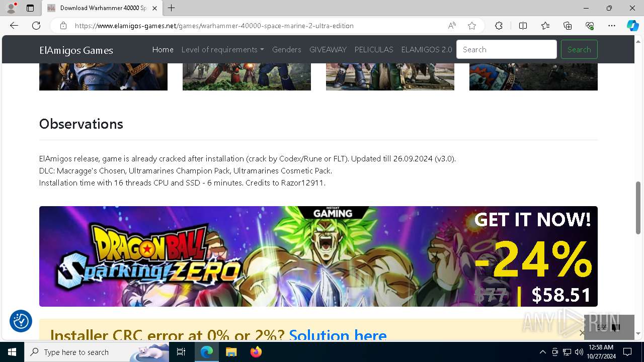
Task: View site information lock icon
Action: (x=63, y=26)
